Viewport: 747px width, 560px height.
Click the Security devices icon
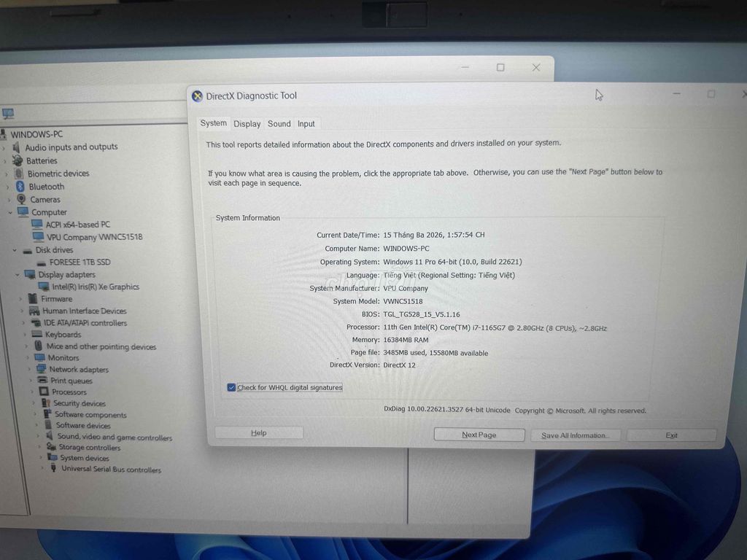coord(46,402)
